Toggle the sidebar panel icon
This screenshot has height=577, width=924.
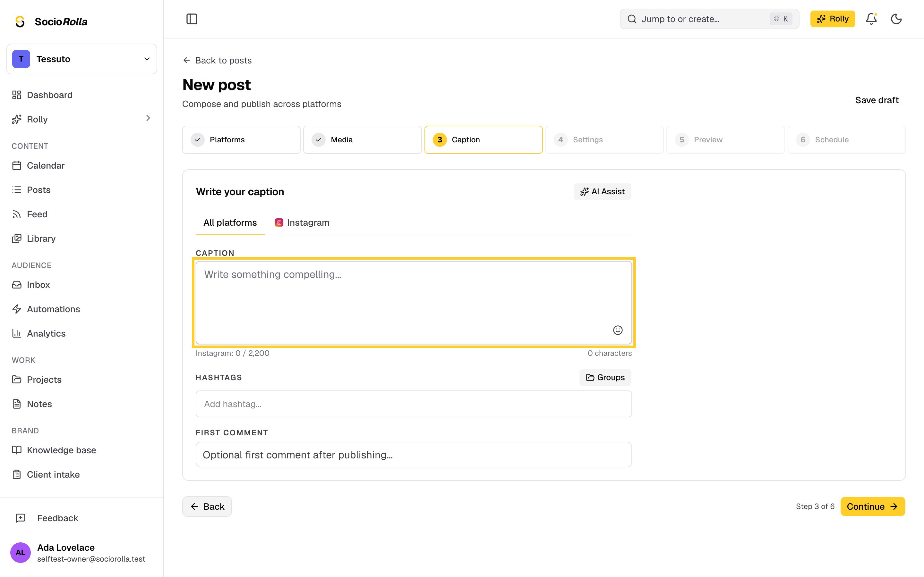(x=192, y=19)
